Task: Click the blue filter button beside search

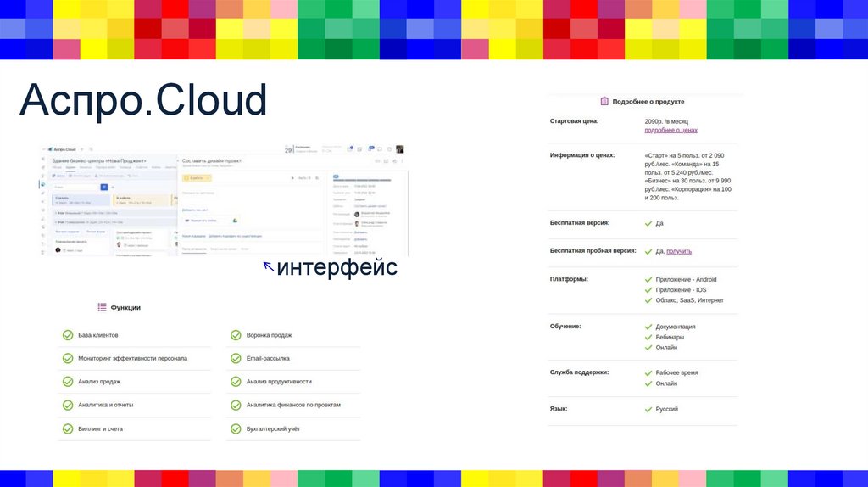Action: tap(104, 187)
